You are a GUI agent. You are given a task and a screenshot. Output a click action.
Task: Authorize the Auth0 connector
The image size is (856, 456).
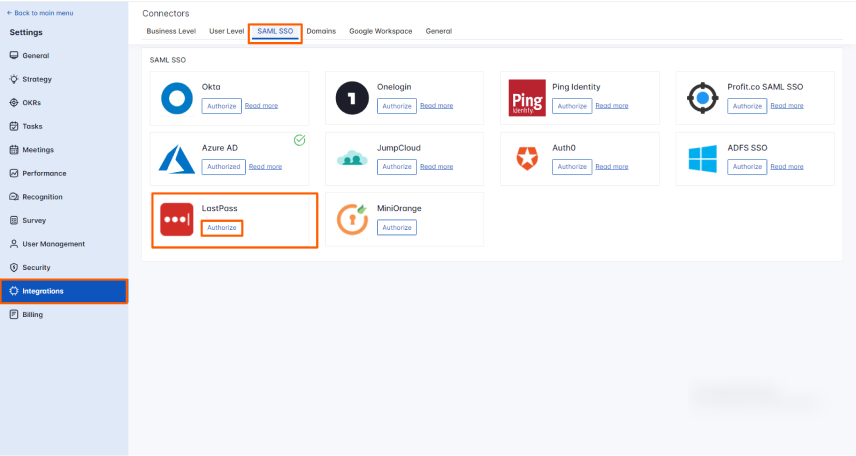tap(572, 167)
